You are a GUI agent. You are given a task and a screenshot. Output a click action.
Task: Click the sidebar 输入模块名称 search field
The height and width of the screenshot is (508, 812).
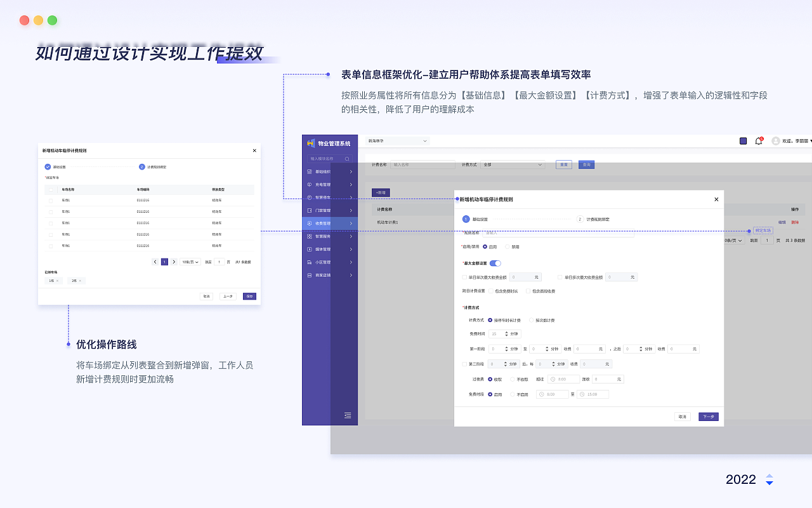(329, 159)
